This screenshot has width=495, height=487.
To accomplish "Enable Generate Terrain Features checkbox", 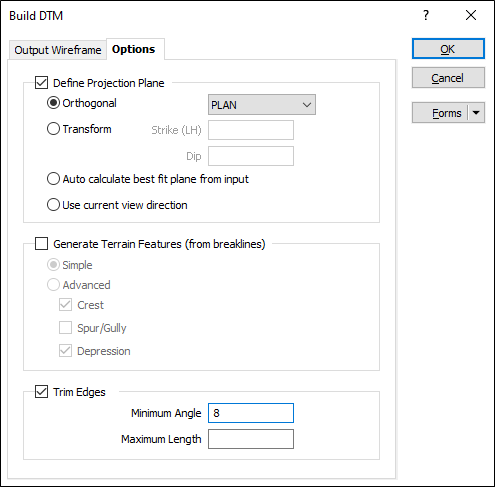I will [41, 244].
